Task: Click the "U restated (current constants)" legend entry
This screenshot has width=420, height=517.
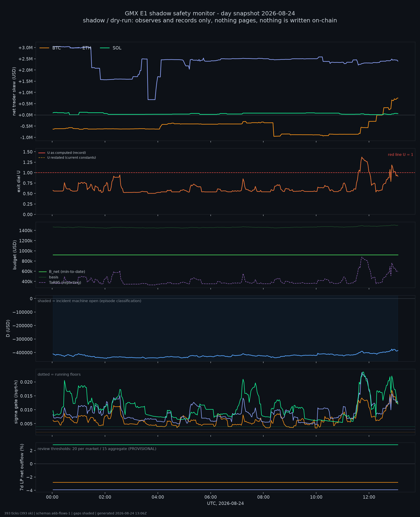Action: pos(72,158)
